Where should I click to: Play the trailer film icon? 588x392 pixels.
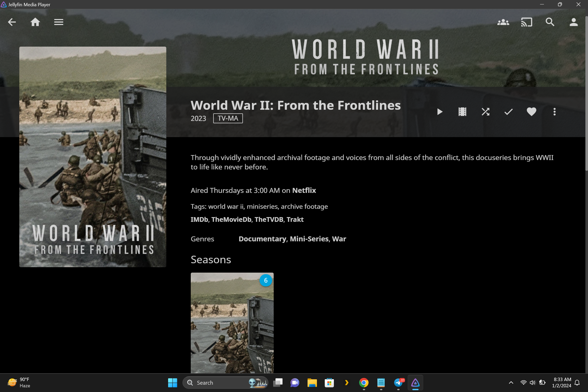click(x=462, y=112)
